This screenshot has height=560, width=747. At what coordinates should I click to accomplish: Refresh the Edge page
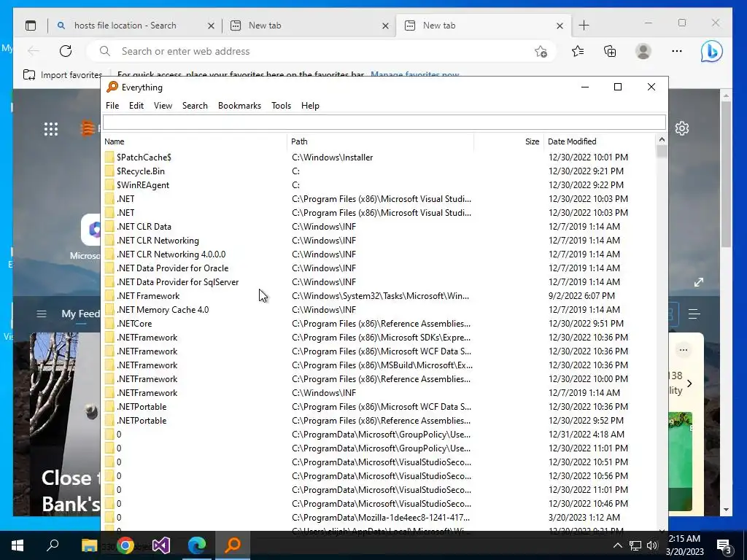tap(66, 51)
